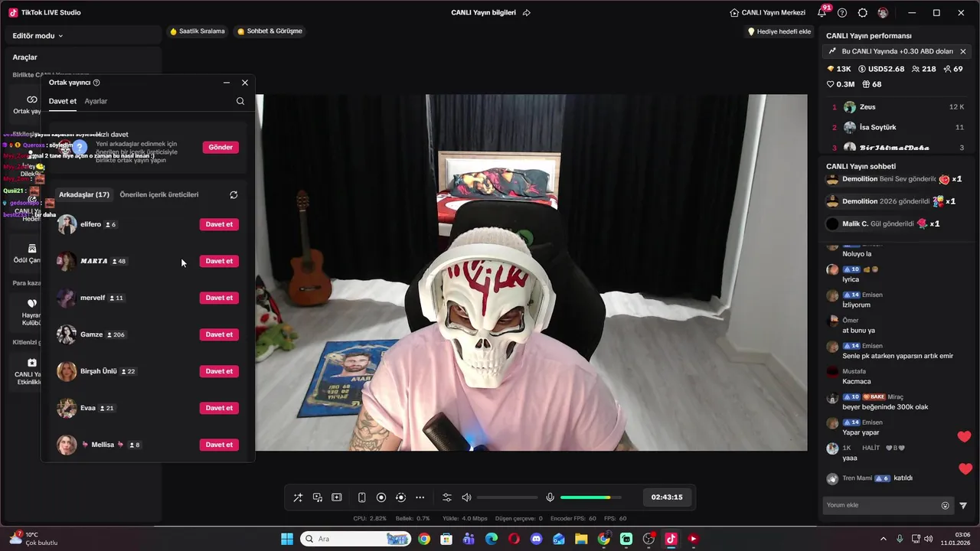Open Google Chrome from the taskbar

(424, 539)
